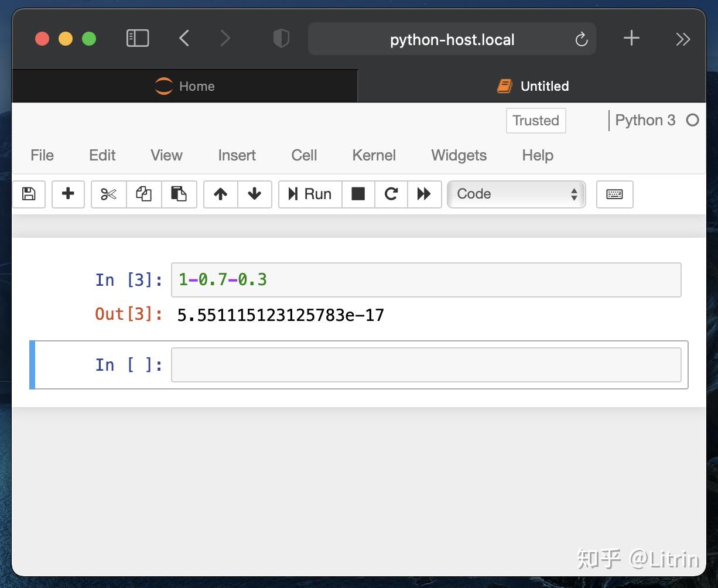Reload the page in the address bar
Screen dimensions: 718x588
(x=581, y=39)
